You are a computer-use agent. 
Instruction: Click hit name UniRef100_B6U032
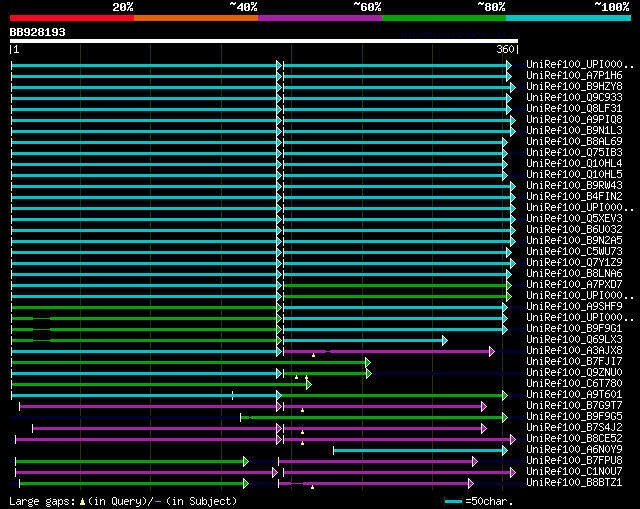574,230
